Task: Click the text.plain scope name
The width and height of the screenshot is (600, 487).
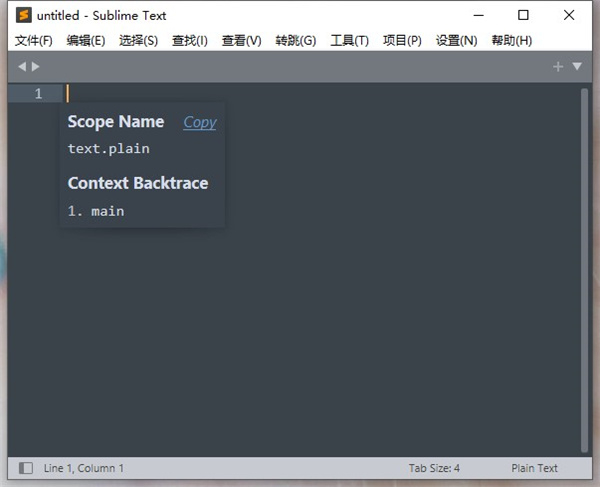Action: tap(109, 148)
